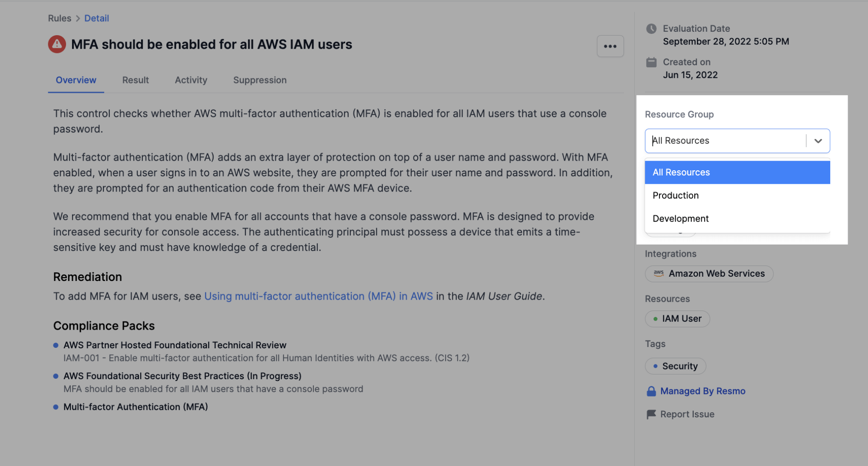Click the Managed By Resmo lock icon
The width and height of the screenshot is (868, 466).
click(x=651, y=391)
